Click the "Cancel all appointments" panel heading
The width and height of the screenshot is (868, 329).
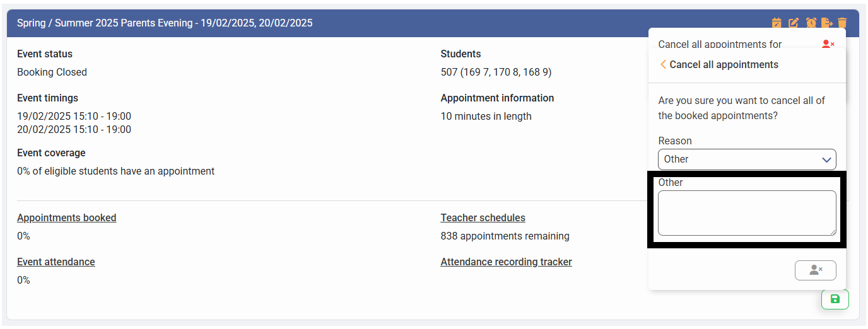pyautogui.click(x=724, y=64)
